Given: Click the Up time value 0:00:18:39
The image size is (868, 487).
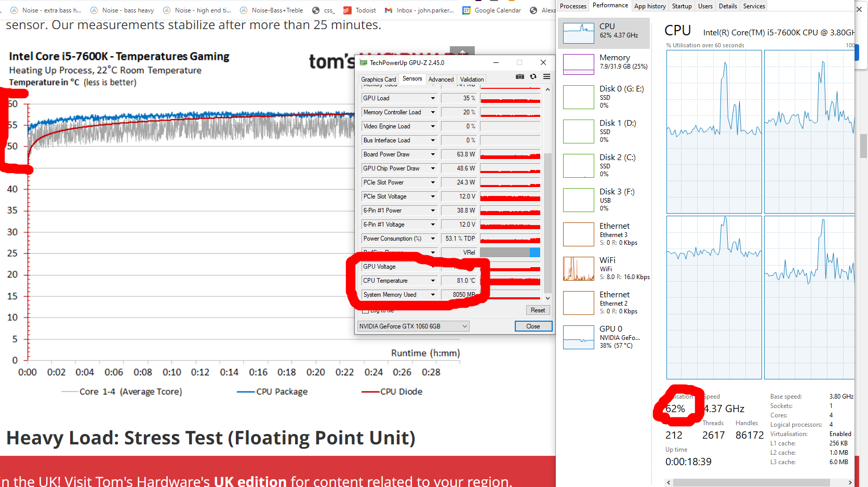Looking at the screenshot, I should pyautogui.click(x=688, y=462).
